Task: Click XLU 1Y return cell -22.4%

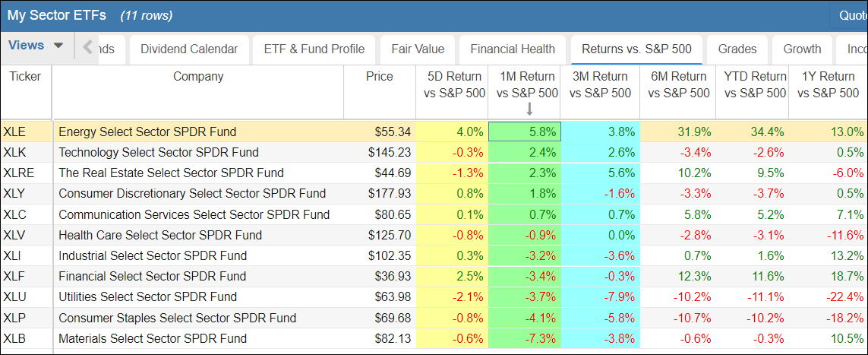Action: (829, 297)
